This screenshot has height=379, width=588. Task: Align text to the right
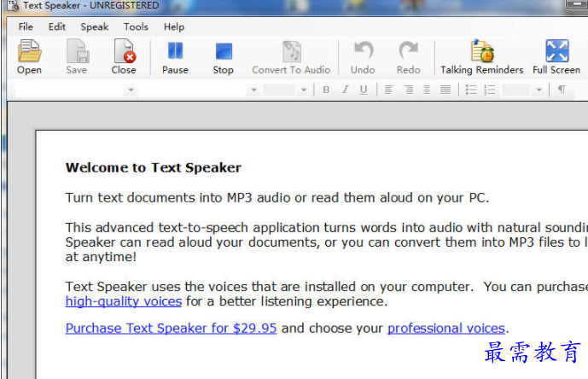tap(409, 90)
